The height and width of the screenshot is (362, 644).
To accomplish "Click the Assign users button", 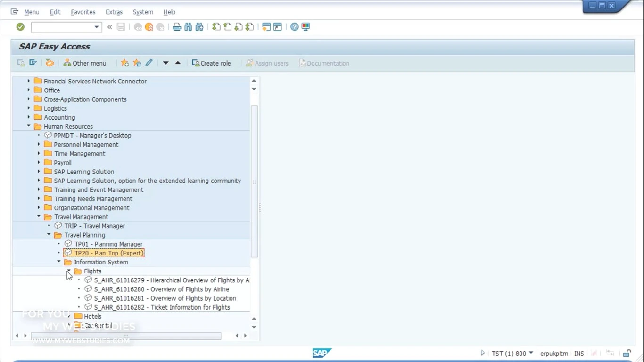I will [x=267, y=63].
